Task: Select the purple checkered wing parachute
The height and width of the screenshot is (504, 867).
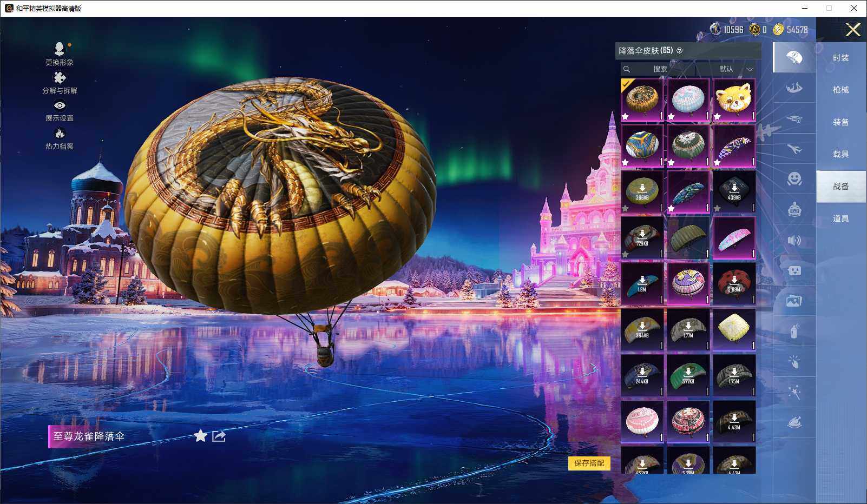Action: point(734,146)
